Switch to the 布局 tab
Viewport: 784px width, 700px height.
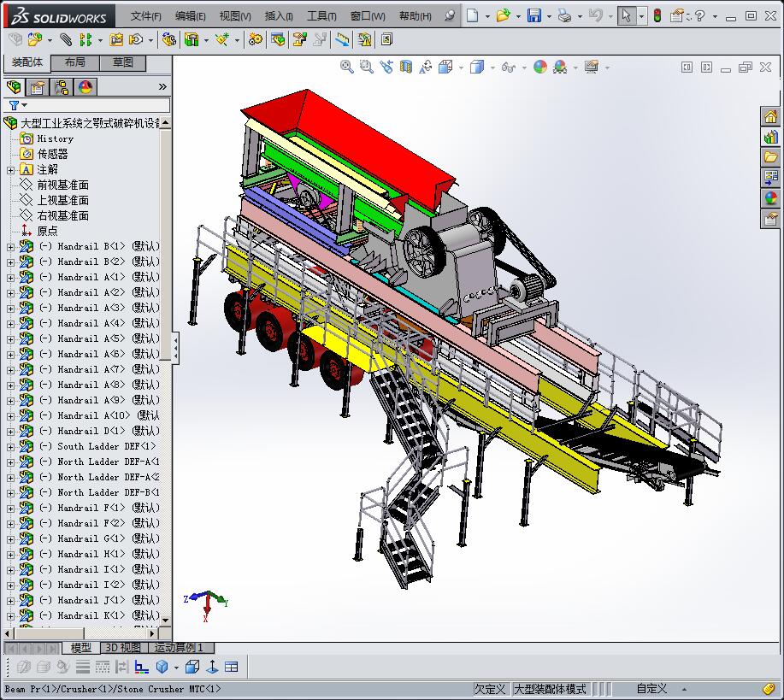(x=75, y=62)
